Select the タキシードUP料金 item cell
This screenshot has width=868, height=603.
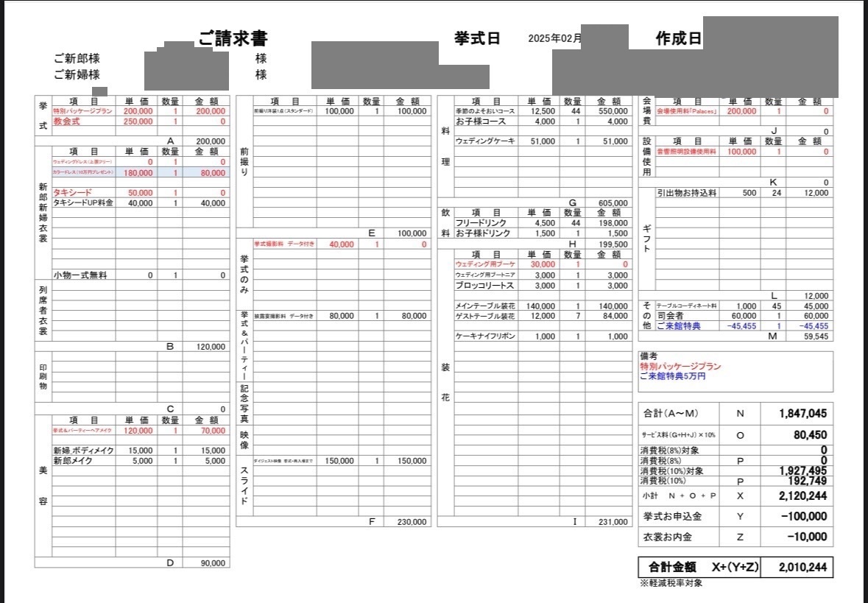(x=83, y=203)
